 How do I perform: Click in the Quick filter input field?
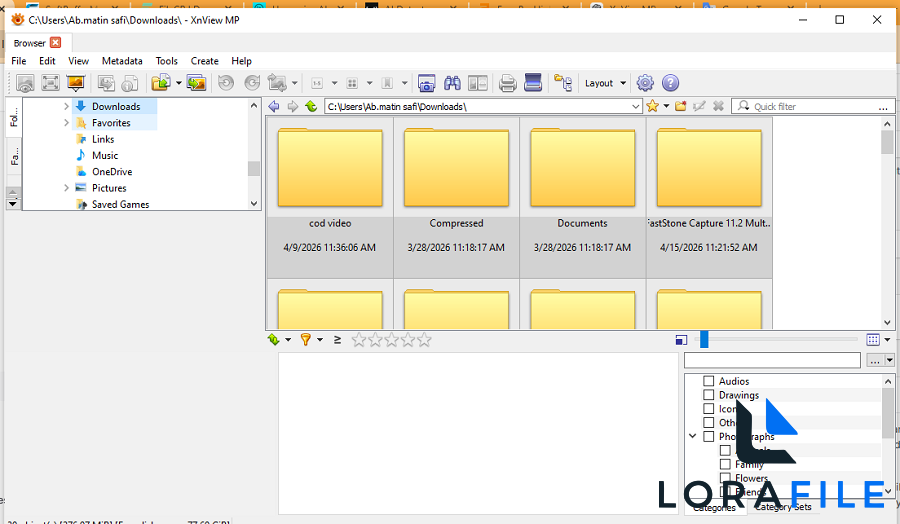click(x=812, y=107)
